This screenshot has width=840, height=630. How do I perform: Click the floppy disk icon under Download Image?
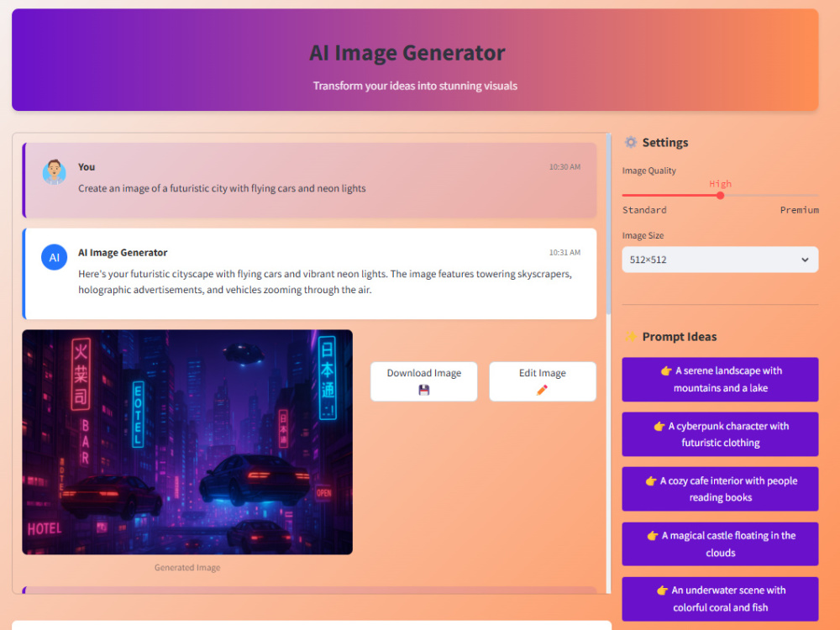pyautogui.click(x=423, y=390)
